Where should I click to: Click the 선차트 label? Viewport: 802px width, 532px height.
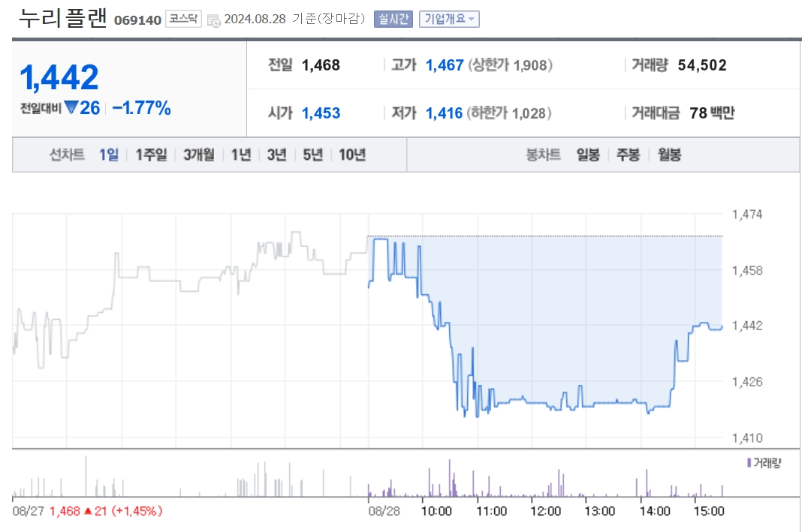67,155
